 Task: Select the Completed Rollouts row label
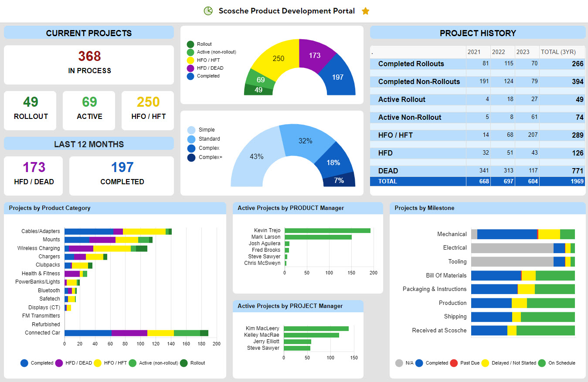coord(411,64)
